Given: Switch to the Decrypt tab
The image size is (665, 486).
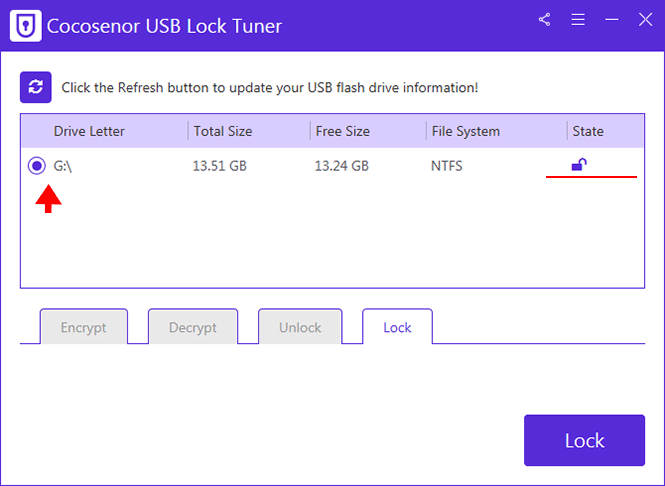Looking at the screenshot, I should pyautogui.click(x=193, y=327).
